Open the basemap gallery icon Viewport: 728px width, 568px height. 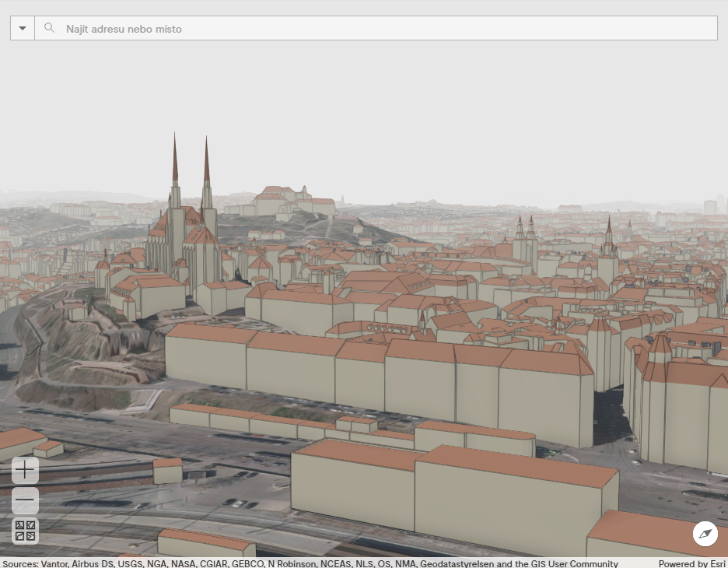pos(25,531)
